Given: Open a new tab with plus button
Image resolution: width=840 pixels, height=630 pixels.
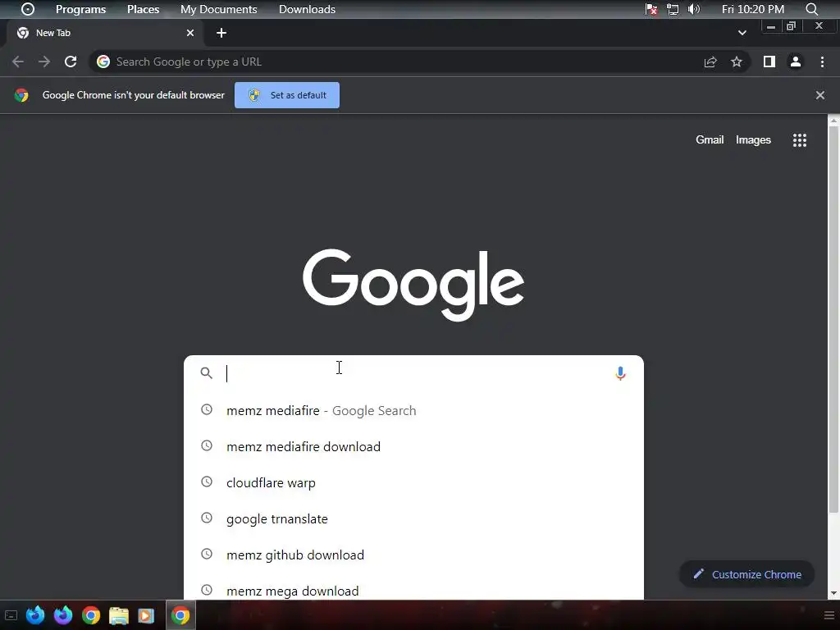Looking at the screenshot, I should tap(221, 33).
